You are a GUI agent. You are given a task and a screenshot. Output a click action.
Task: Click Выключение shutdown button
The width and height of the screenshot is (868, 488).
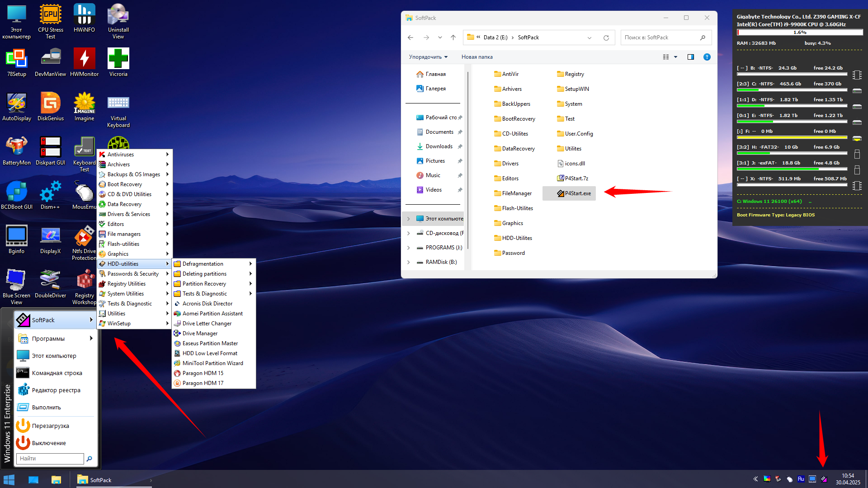[55, 443]
